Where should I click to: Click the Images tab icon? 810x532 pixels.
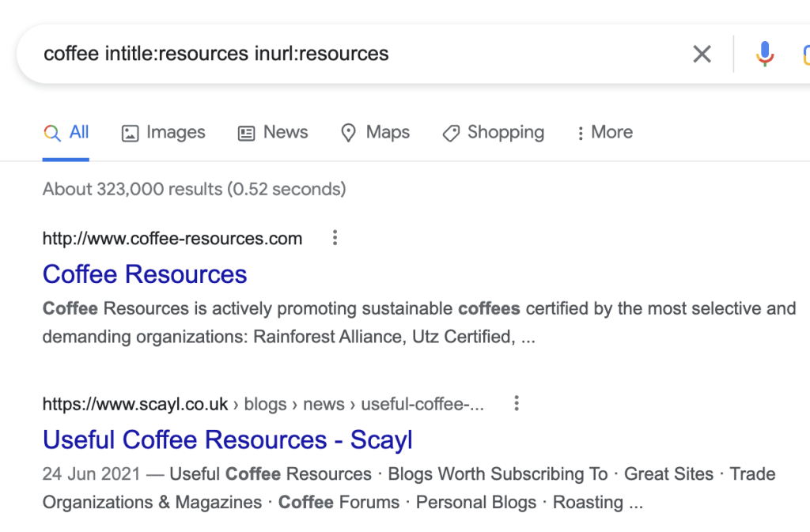(130, 132)
